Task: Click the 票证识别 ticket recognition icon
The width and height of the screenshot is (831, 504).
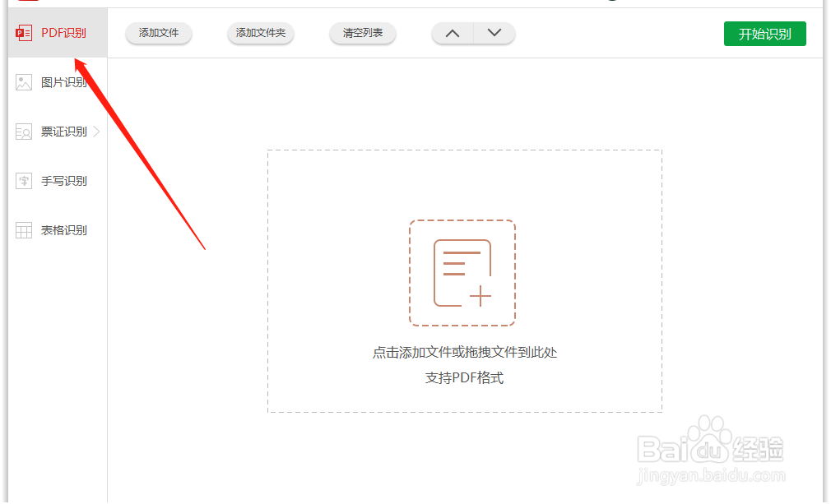Action: pyautogui.click(x=22, y=131)
